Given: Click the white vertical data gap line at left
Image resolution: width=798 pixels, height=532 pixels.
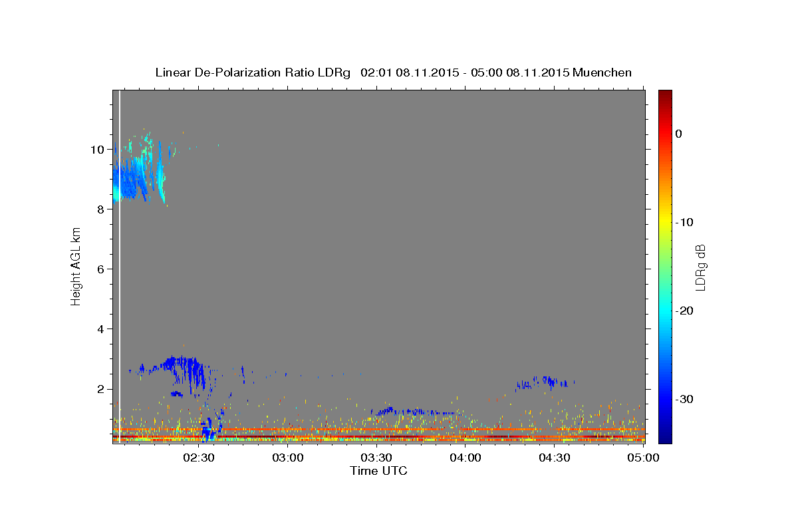Looking at the screenshot, I should (x=119, y=267).
